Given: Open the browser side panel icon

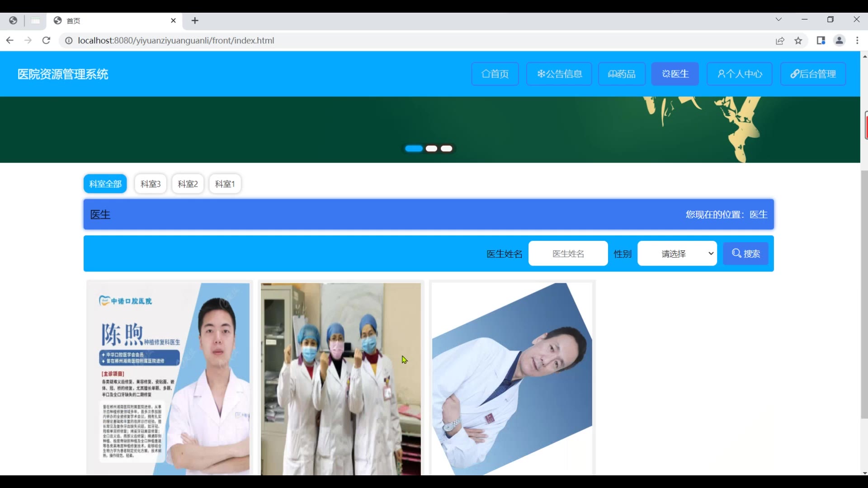Looking at the screenshot, I should point(821,41).
